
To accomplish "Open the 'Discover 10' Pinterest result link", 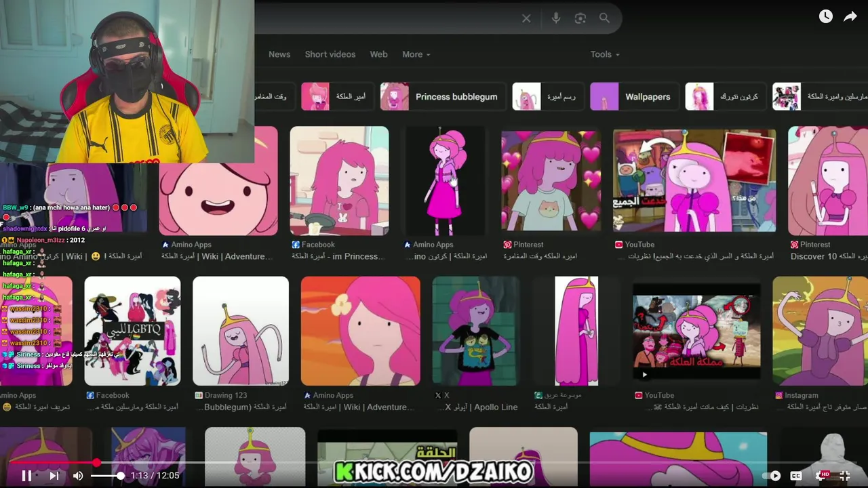I will [829, 256].
